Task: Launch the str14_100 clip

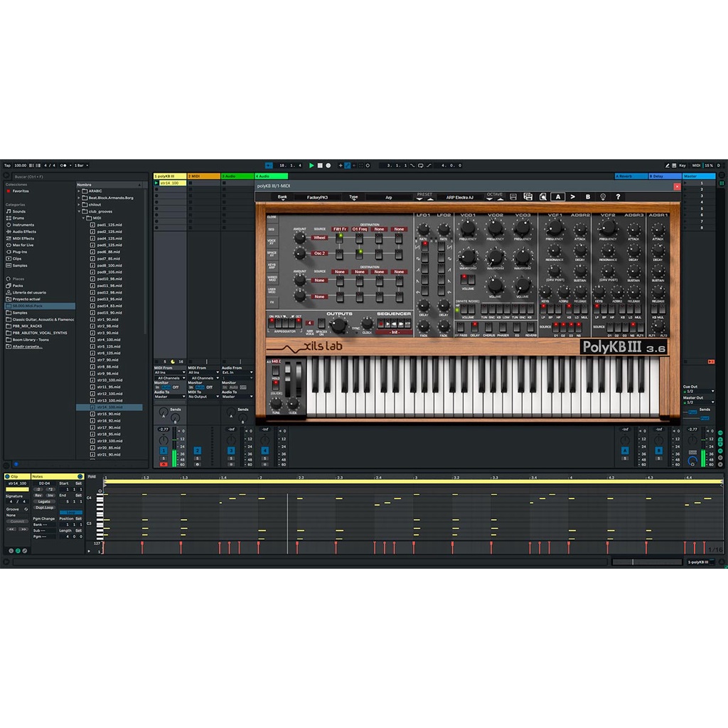Action: [156, 183]
